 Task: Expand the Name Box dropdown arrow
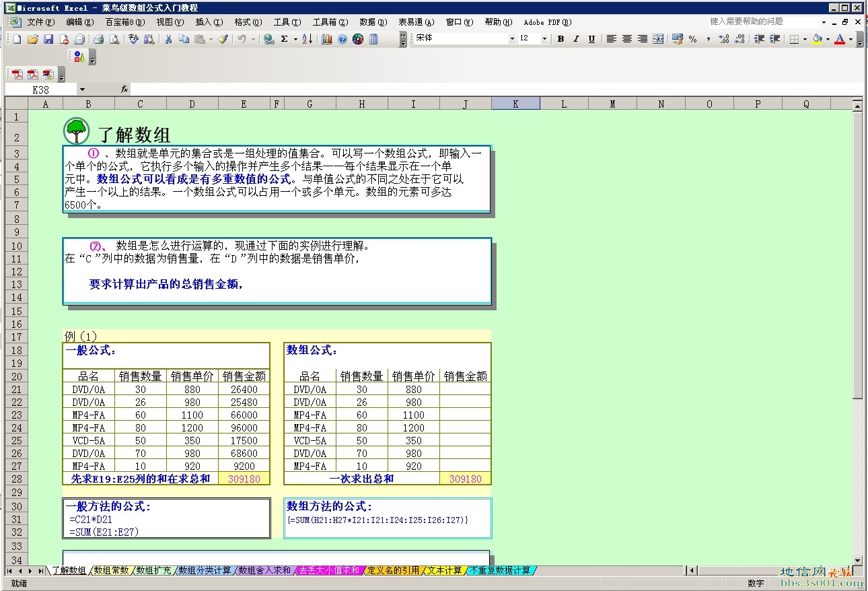point(82,90)
